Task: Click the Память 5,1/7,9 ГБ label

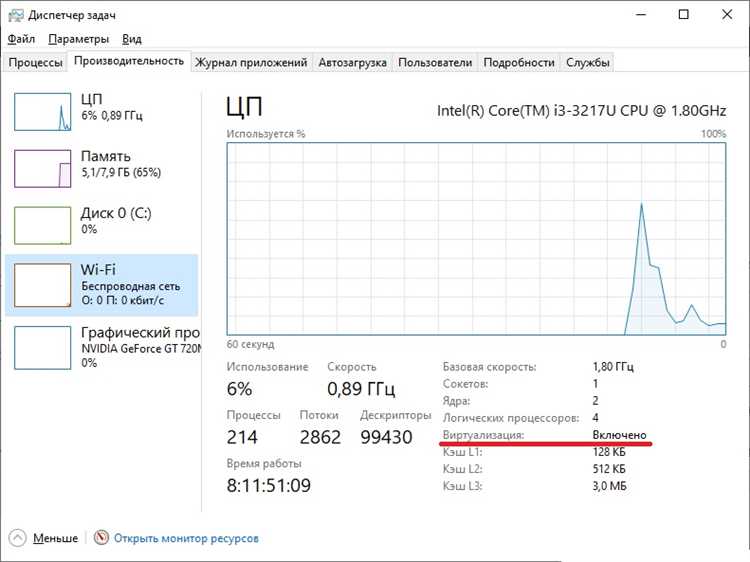Action: pyautogui.click(x=121, y=172)
